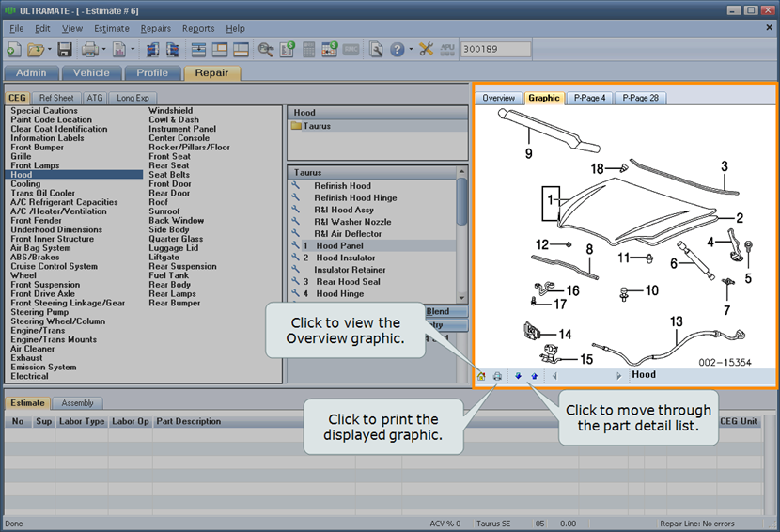Select Front Bumper in the category list
Screen dimensions: 780x532
point(38,148)
